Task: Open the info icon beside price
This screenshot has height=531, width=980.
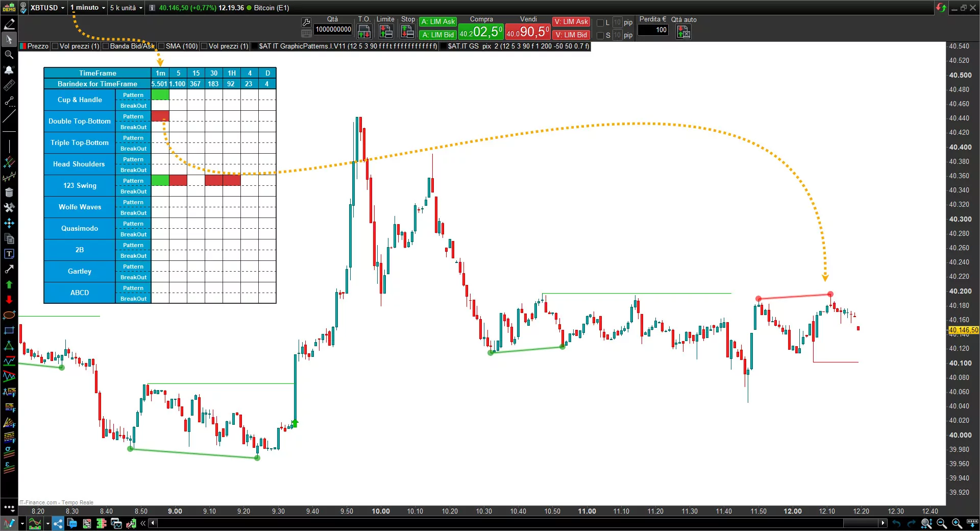Action: tap(152, 8)
